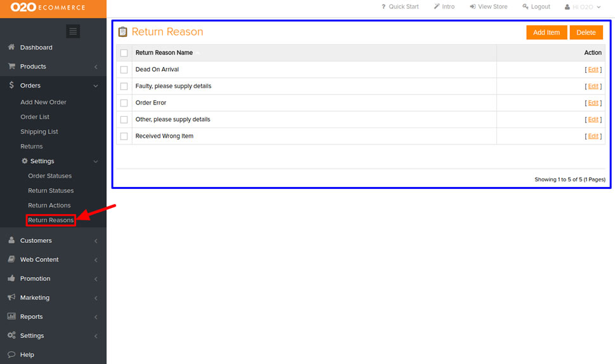Click the gear icon beside order Settings
The image size is (615, 364).
[25, 161]
